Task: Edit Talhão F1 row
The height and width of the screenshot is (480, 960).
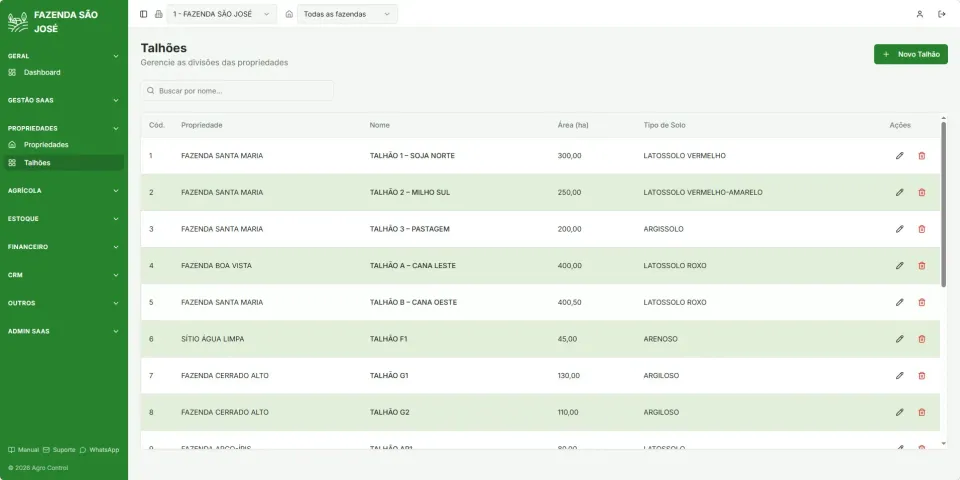Action: click(x=899, y=339)
